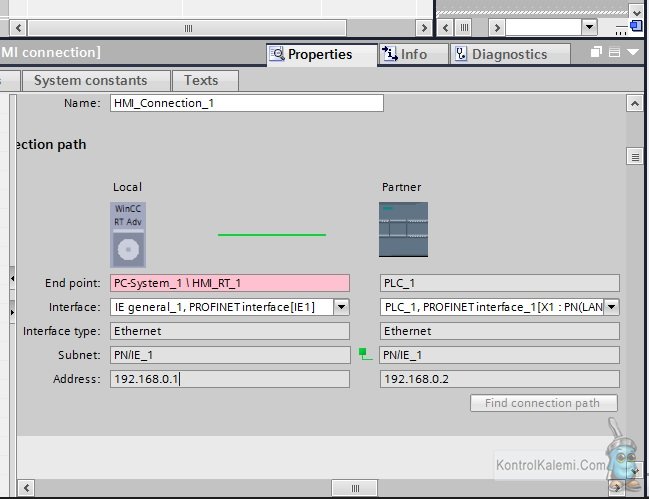Click the local Interface type Ethernet field
The image size is (649, 499).
click(230, 331)
